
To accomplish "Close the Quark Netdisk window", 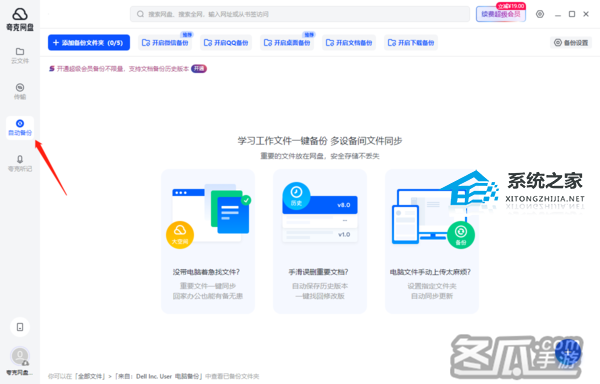I will coord(586,14).
